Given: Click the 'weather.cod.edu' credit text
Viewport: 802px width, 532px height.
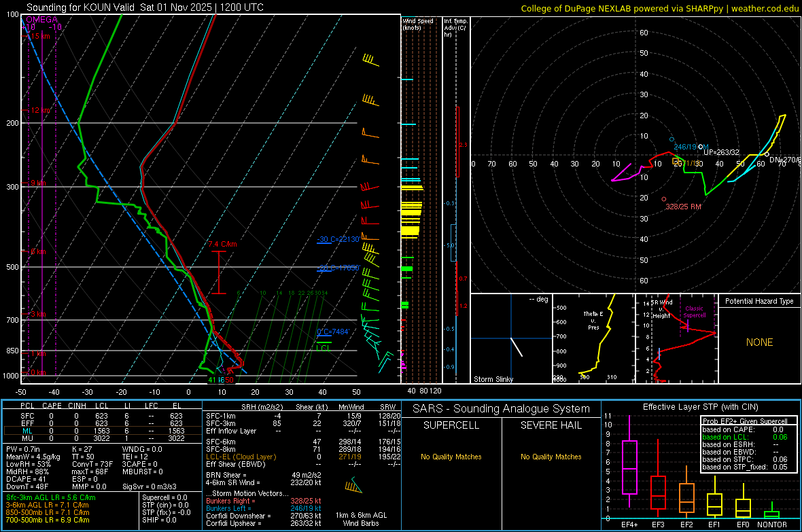Looking at the screenshot, I should tap(765, 8).
